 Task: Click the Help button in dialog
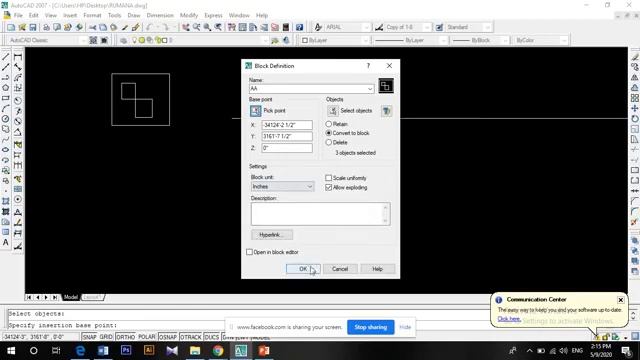[x=378, y=269]
